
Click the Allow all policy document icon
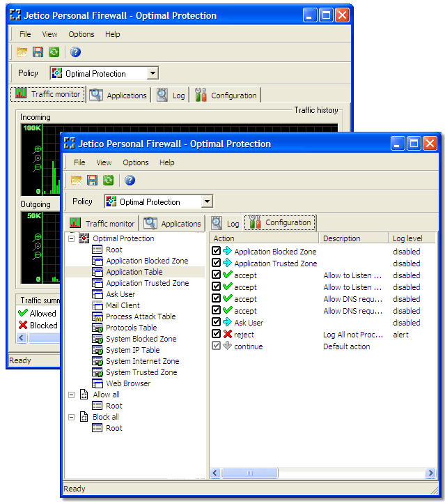click(84, 395)
